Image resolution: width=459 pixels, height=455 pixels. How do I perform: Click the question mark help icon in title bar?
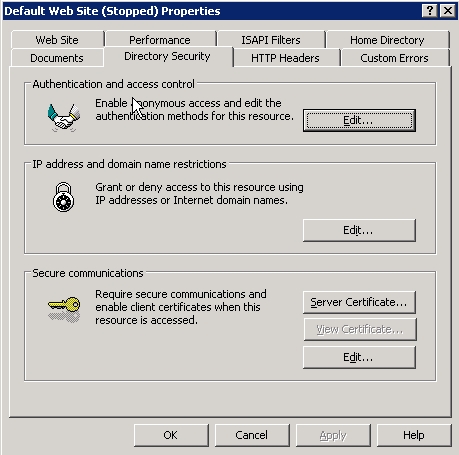tap(430, 11)
